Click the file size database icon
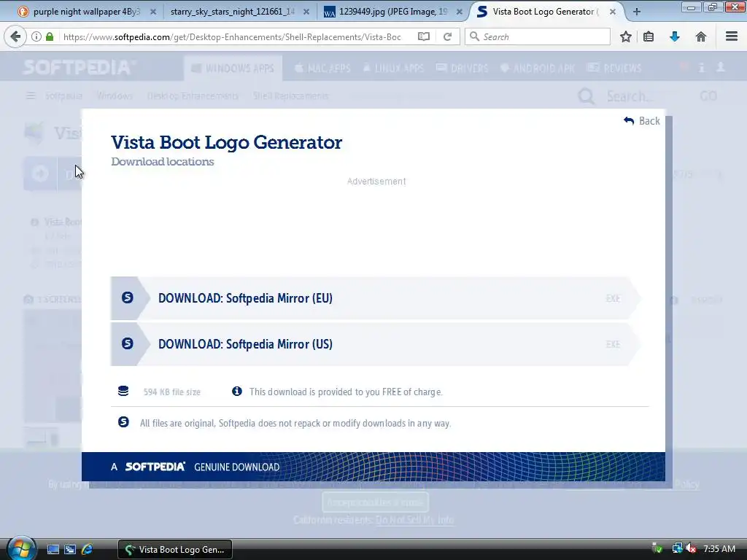Image resolution: width=747 pixels, height=560 pixels. [x=123, y=392]
